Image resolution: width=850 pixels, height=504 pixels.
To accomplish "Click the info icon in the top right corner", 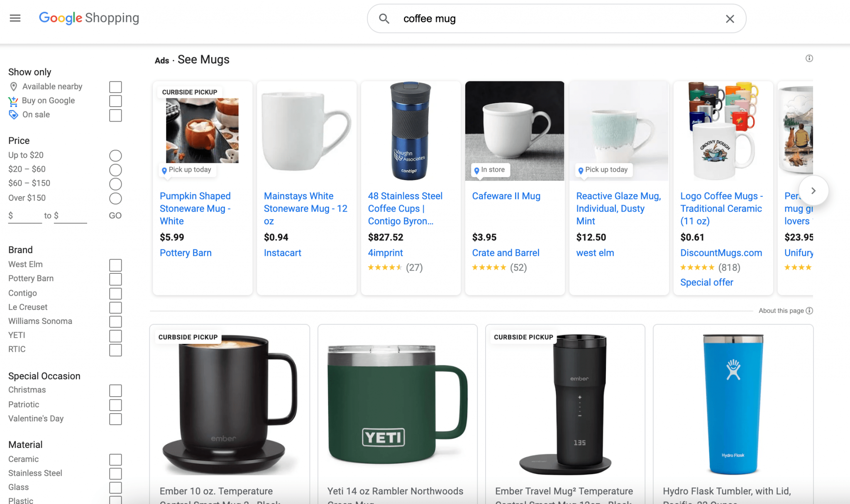I will click(808, 58).
